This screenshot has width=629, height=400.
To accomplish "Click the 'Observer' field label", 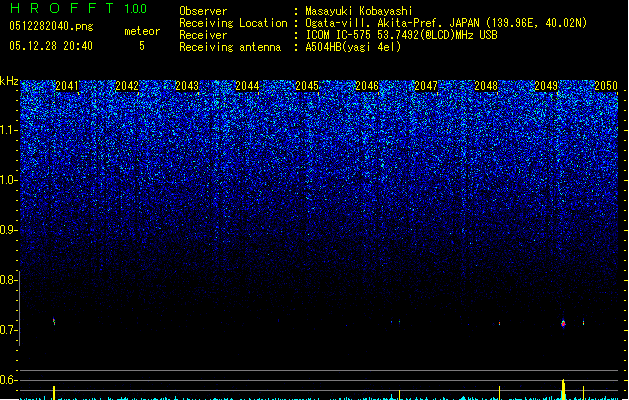I will [x=203, y=11].
